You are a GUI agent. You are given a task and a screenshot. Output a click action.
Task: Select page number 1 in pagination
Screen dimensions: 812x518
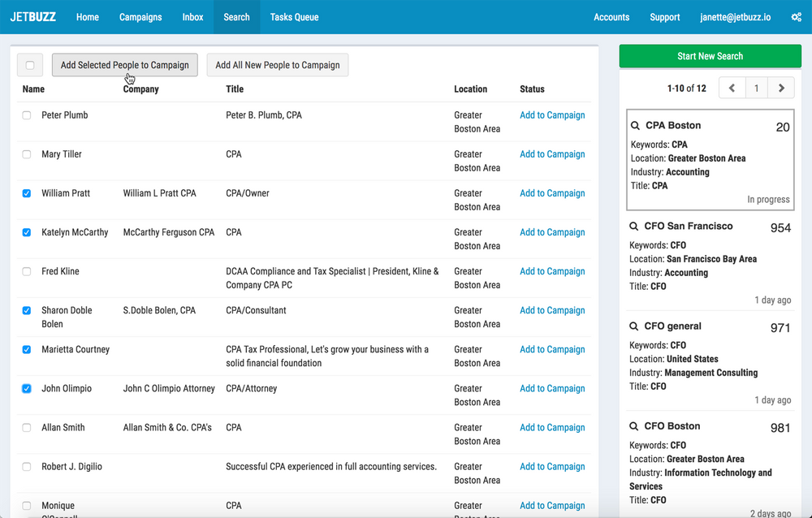[756, 87]
